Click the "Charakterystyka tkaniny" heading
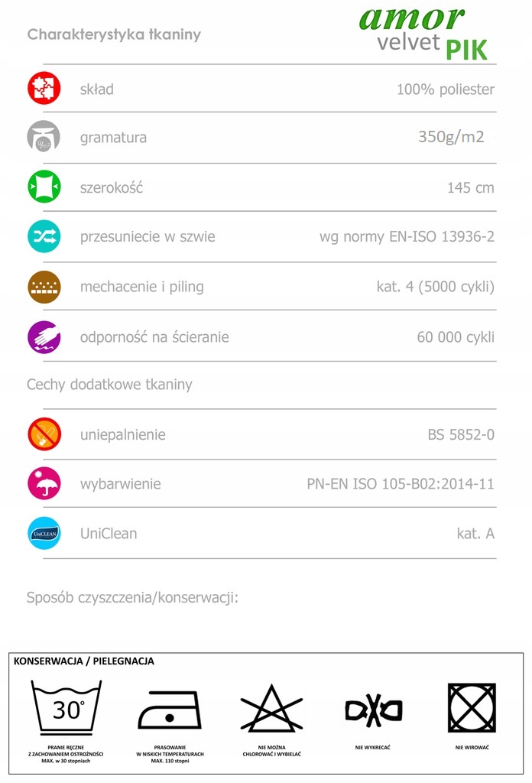The image size is (532, 783). click(114, 34)
